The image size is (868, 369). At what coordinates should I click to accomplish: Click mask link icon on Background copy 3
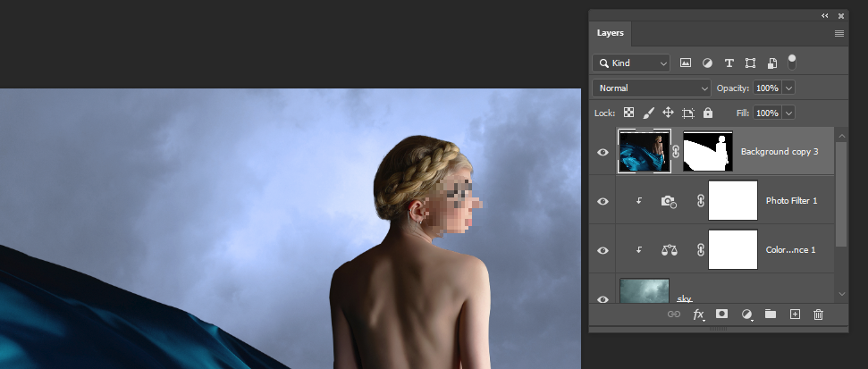pos(676,152)
